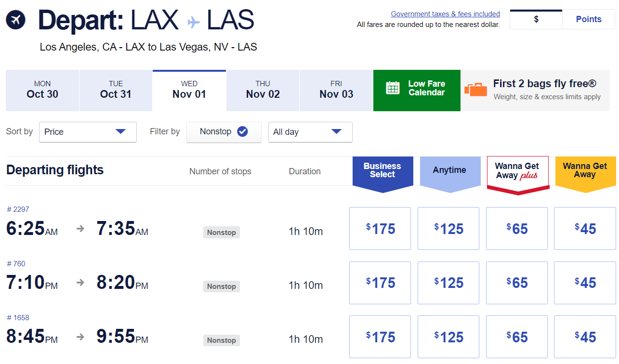The image size is (619, 364).
Task: Click the small plane icon between LAX and LAS
Action: pyautogui.click(x=192, y=19)
